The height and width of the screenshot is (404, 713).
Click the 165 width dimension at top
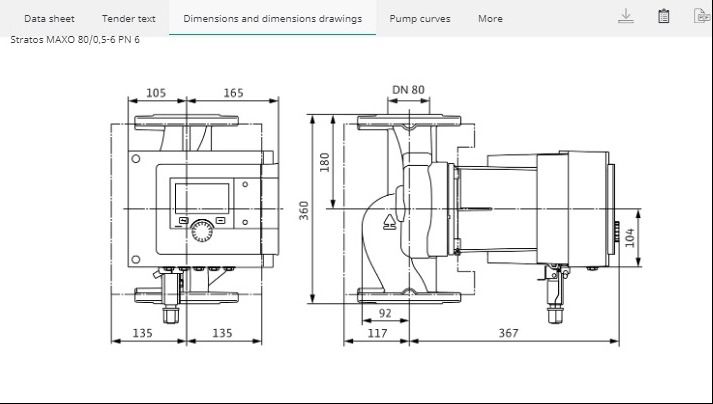coord(233,92)
